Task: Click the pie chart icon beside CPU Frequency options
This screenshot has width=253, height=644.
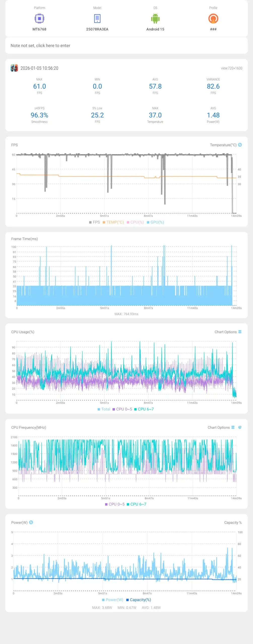Action: coord(240,427)
